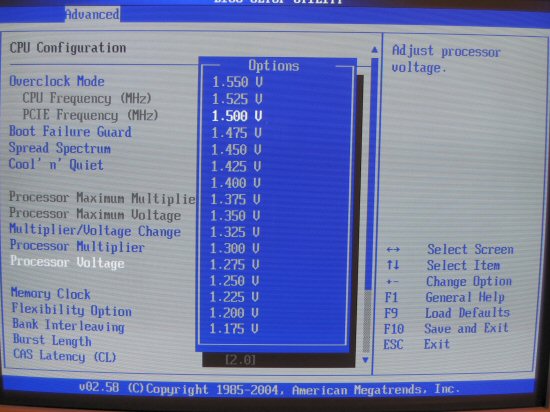Screen dimensions: 550x412
Task: Click the highlighted Processor Voltage item
Action: point(67,263)
